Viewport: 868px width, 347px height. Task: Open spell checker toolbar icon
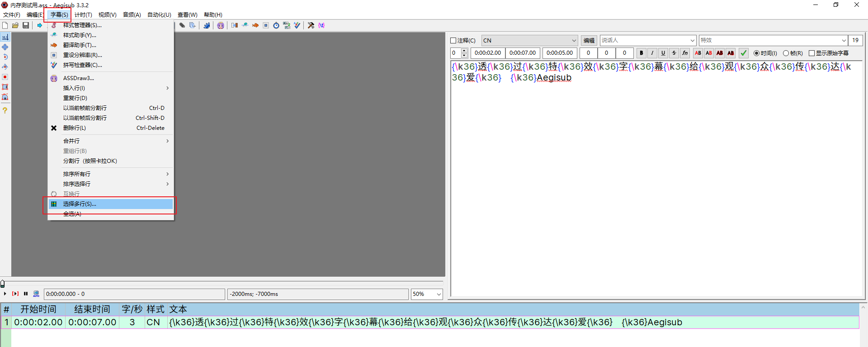[x=297, y=25]
